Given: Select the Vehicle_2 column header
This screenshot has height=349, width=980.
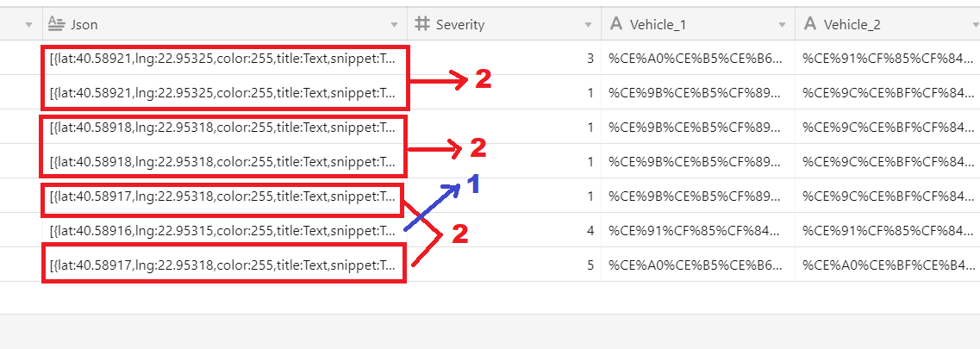Looking at the screenshot, I should pos(888,24).
